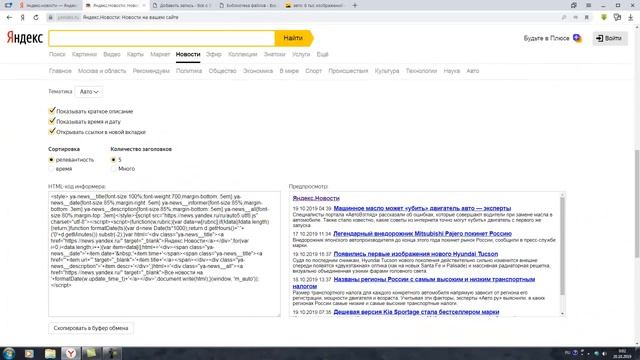This screenshot has width=640, height=360.
Task: Select 'Много' headlines radio button
Action: [113, 169]
